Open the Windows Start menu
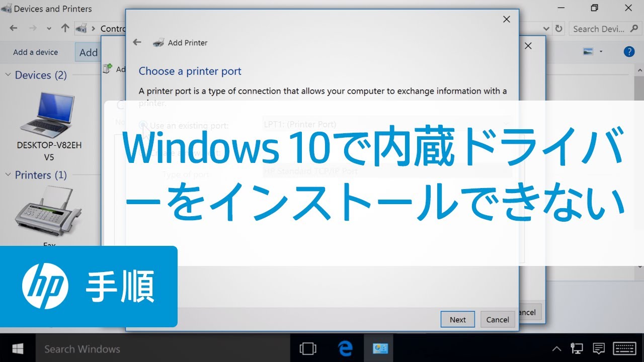 tap(18, 348)
